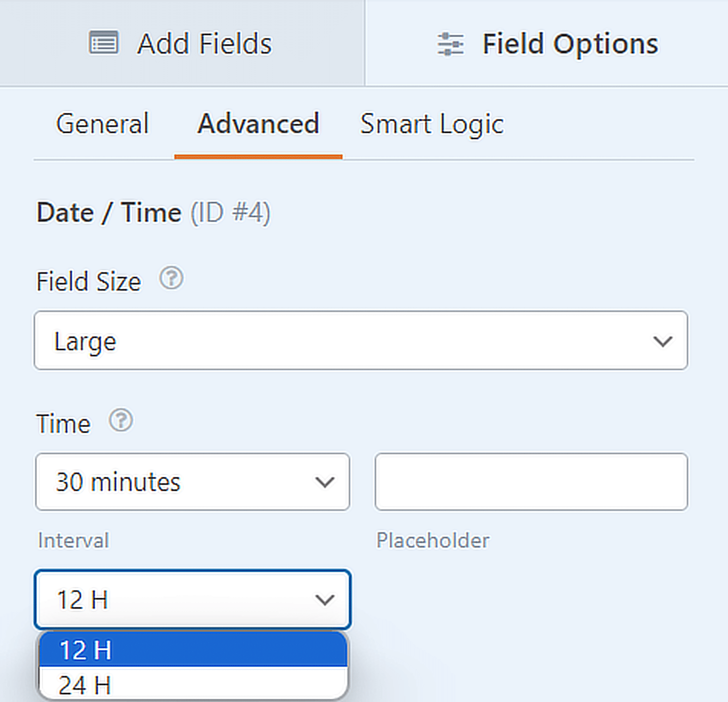
Task: Switch to the Field Options tab
Action: (x=546, y=43)
